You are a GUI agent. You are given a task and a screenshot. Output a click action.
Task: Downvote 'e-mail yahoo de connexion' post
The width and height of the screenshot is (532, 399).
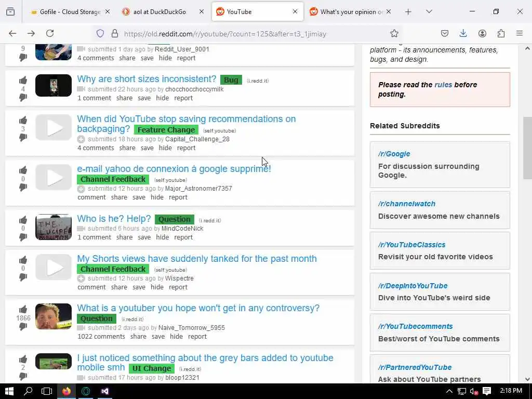pyautogui.click(x=23, y=187)
